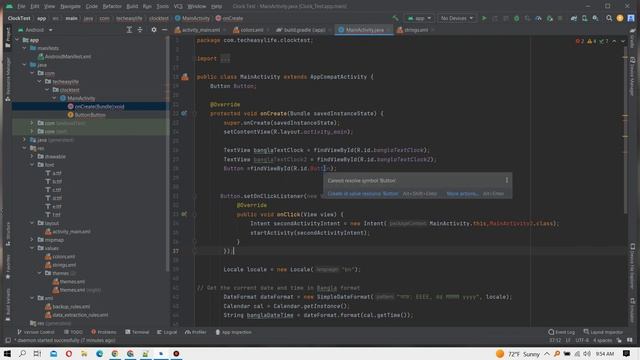The width and height of the screenshot is (640, 360).
Task: Open the Windows taskbar search icon
Action: click(x=22, y=353)
